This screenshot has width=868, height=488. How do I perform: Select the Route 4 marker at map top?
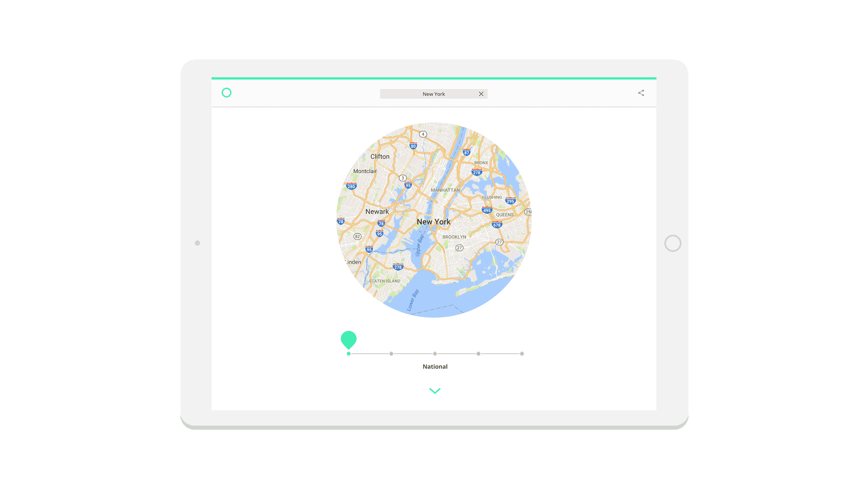(x=422, y=134)
